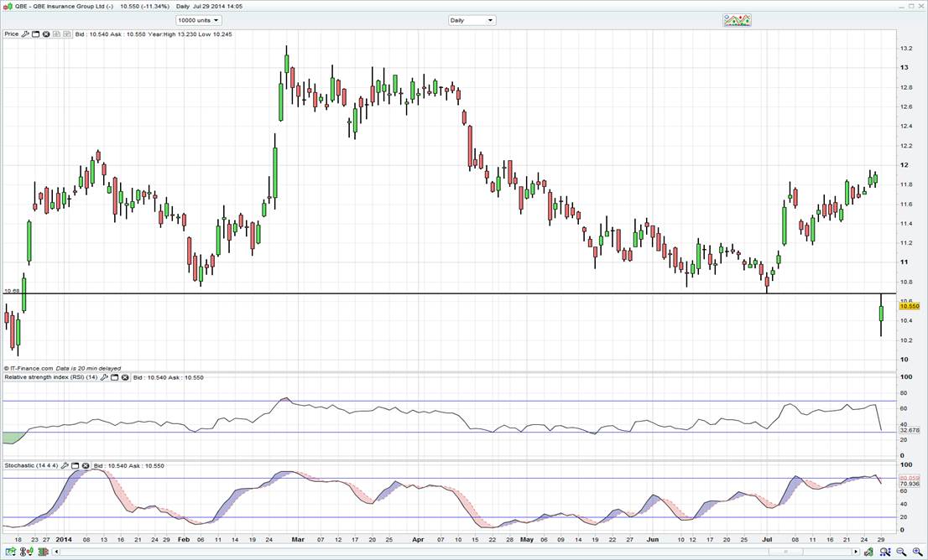Remove the Relative strength index panel
The image size is (928, 560).
point(125,377)
